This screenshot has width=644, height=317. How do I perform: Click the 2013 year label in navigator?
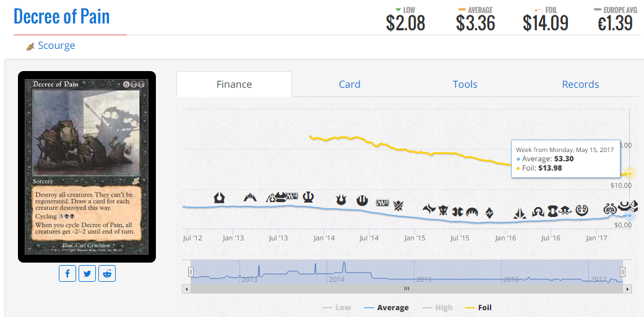click(x=249, y=280)
